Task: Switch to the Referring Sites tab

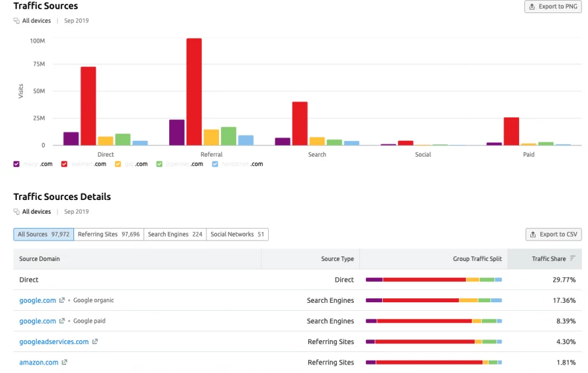Action: (x=108, y=235)
